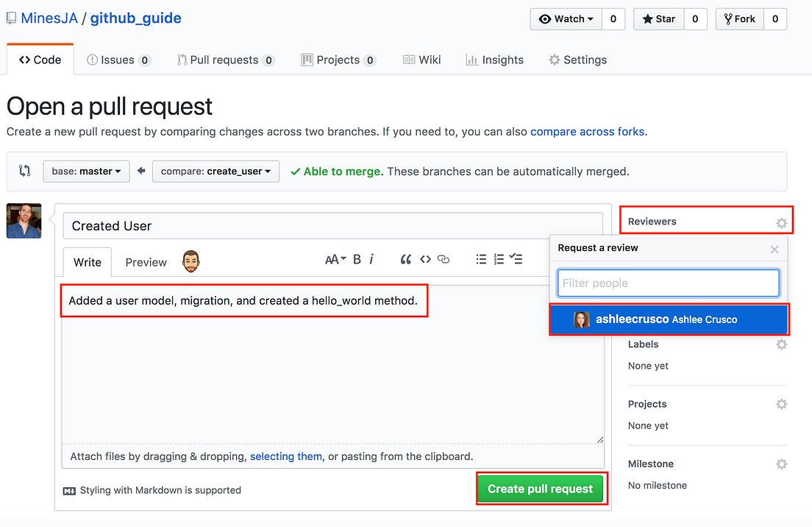Switch to the Preview tab
The image size is (812, 527).
coord(146,262)
